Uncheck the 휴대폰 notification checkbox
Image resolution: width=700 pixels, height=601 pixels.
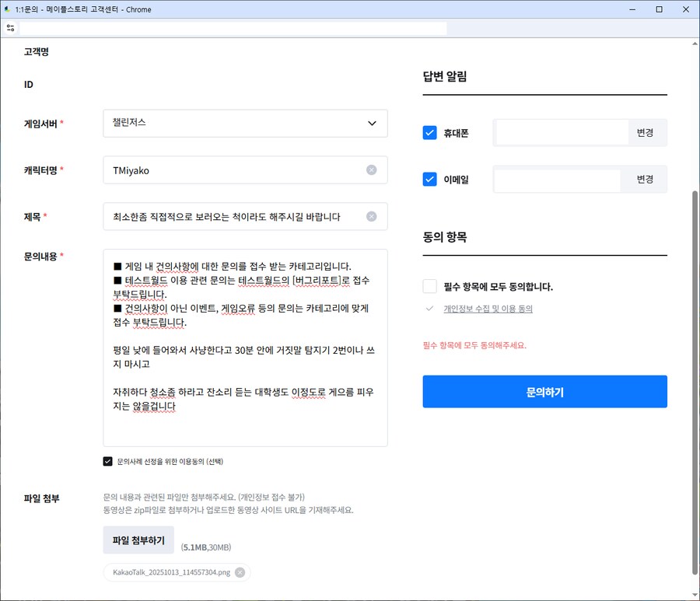pos(430,133)
